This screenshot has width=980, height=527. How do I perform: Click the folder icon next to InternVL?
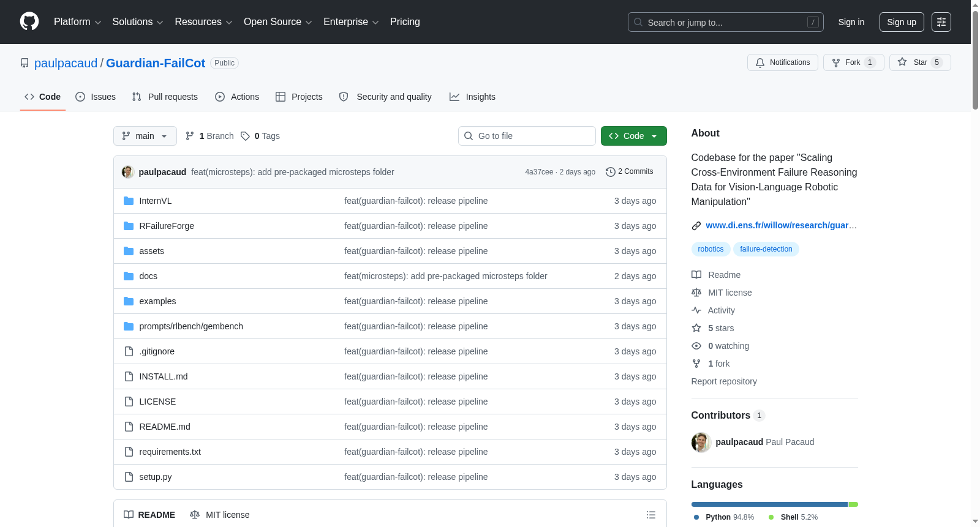[x=129, y=201]
